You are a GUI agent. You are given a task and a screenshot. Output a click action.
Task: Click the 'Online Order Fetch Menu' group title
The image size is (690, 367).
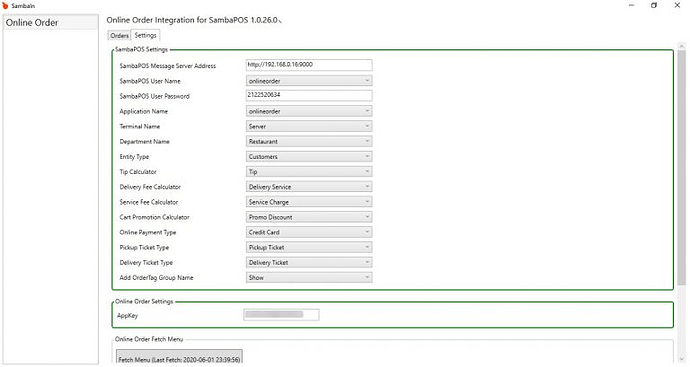click(x=149, y=339)
